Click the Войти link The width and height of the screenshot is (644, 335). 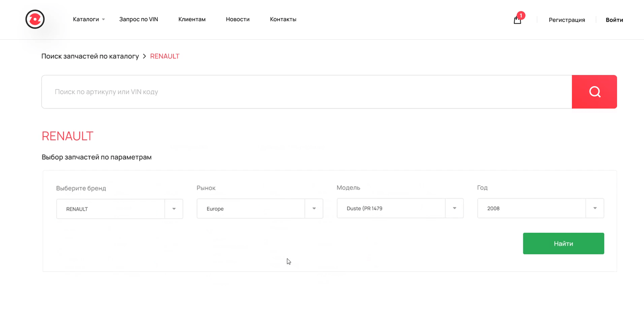click(x=614, y=20)
